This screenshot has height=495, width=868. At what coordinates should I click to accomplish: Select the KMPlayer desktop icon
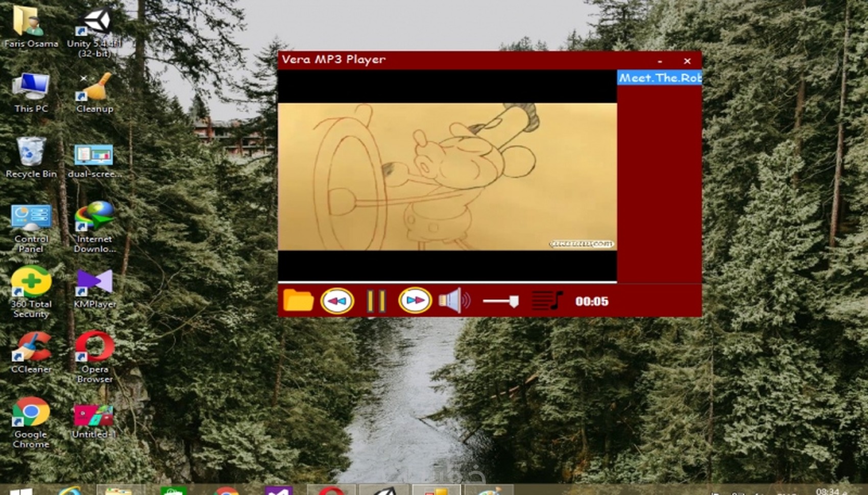tap(94, 289)
